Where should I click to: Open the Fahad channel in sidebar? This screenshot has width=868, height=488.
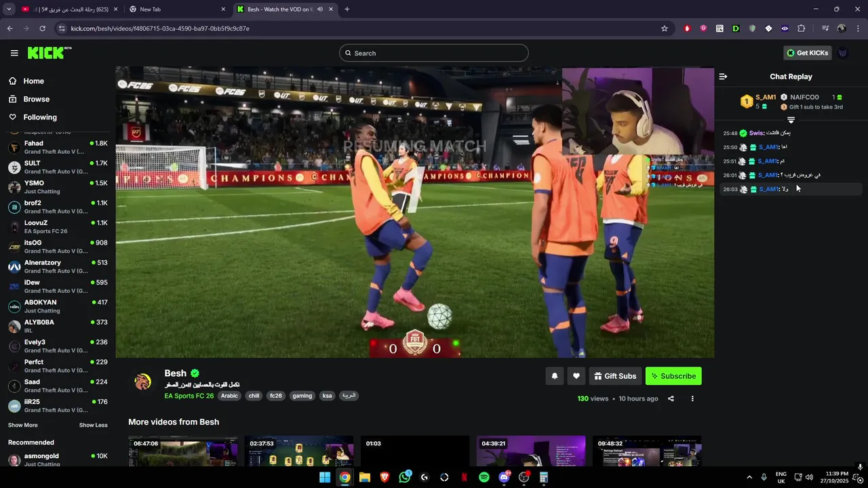58,147
